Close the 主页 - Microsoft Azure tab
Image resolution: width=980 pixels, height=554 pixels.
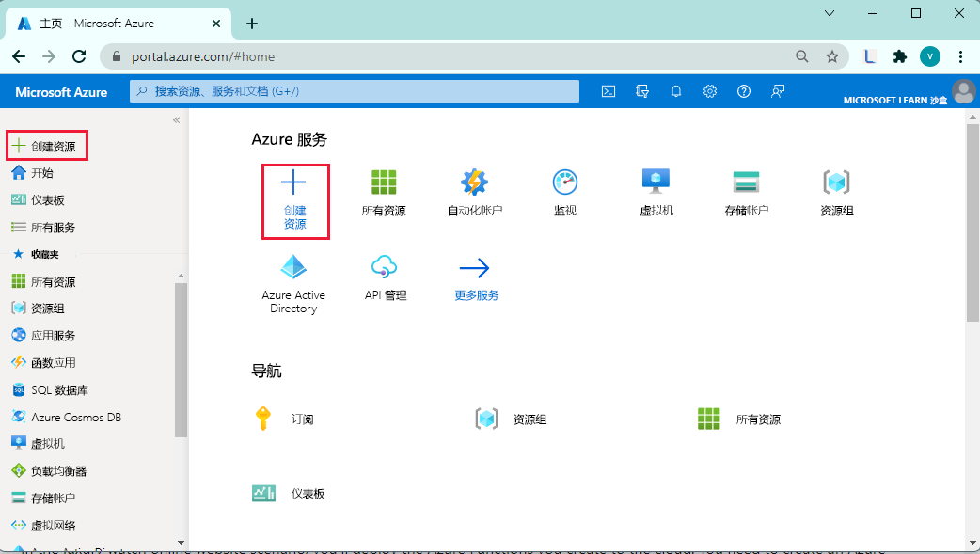(215, 24)
